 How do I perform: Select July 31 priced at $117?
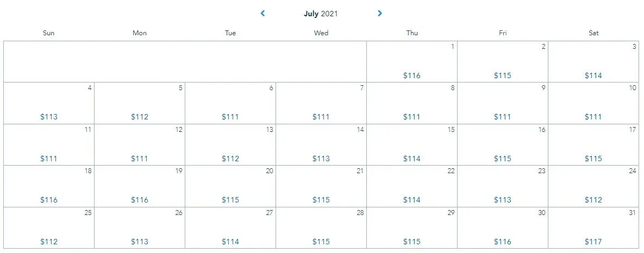pyautogui.click(x=593, y=227)
